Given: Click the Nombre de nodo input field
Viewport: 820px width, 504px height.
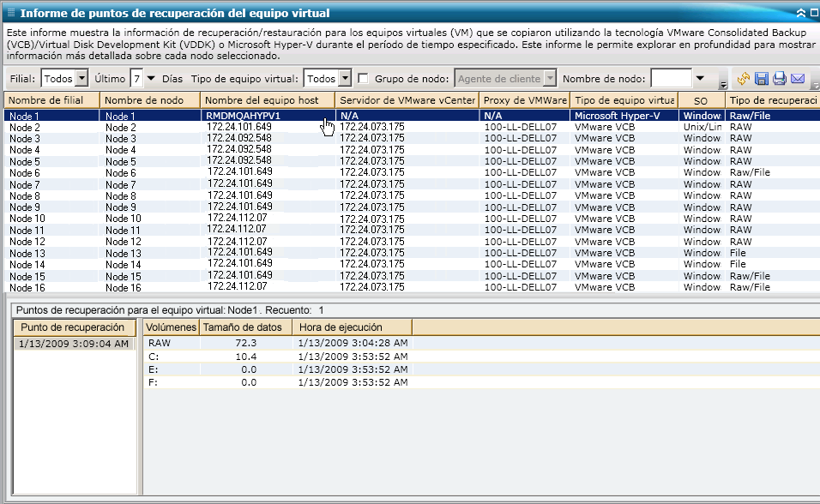Looking at the screenshot, I should pos(671,79).
